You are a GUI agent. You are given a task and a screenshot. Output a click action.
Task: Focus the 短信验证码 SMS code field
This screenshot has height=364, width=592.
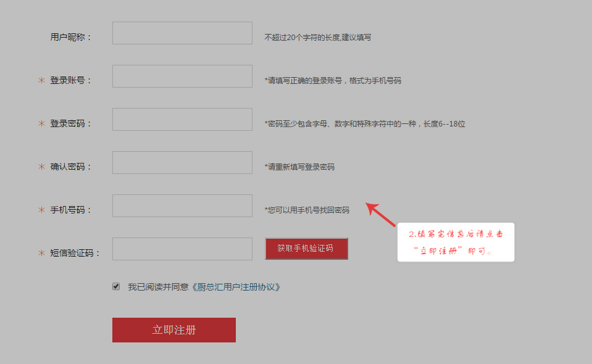(x=182, y=249)
